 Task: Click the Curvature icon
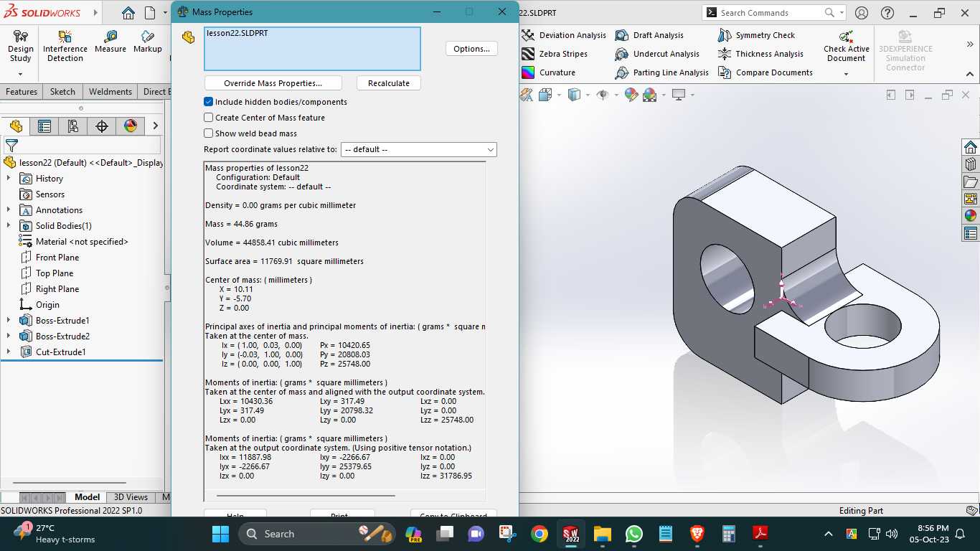click(528, 72)
